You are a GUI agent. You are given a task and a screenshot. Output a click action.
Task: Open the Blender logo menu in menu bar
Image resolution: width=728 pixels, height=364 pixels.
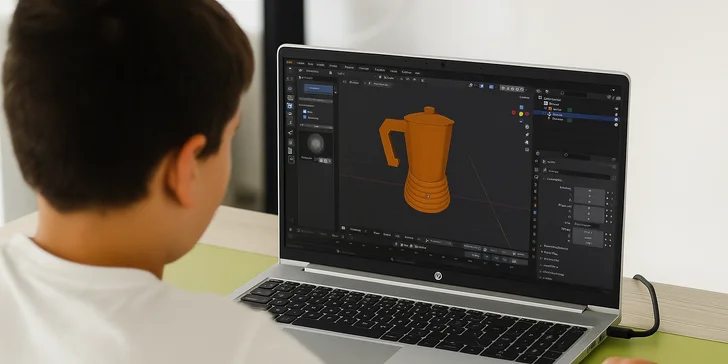click(290, 62)
